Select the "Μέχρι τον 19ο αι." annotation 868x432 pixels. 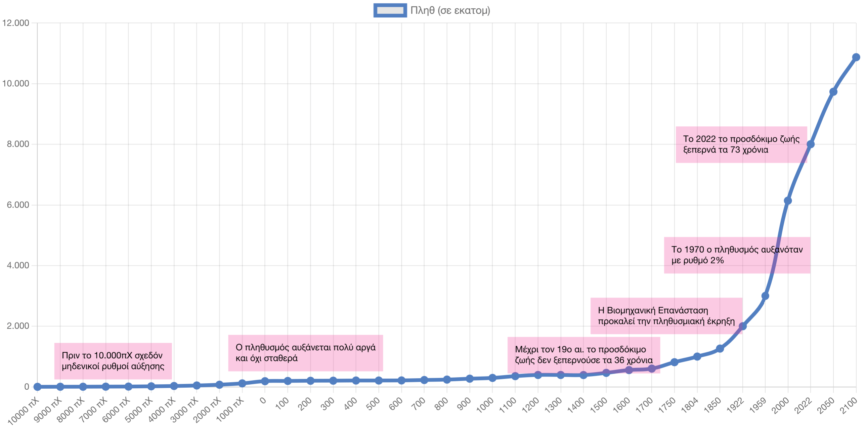click(x=583, y=355)
